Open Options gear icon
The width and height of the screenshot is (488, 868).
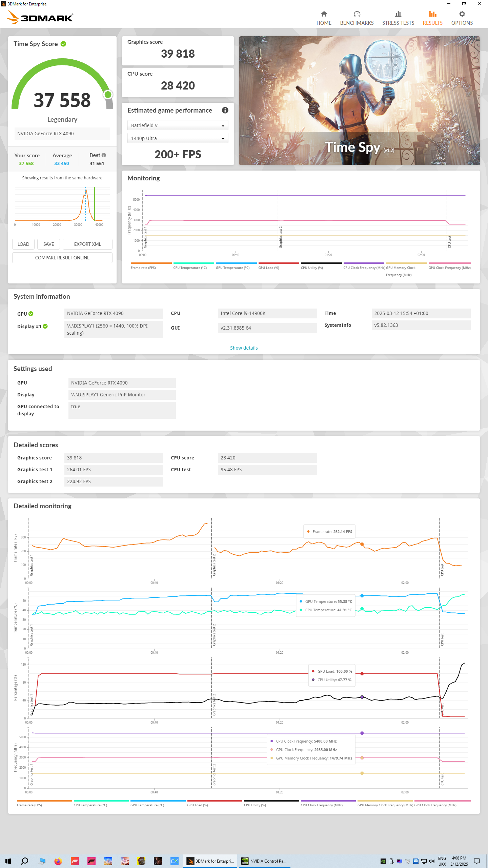[x=462, y=14]
